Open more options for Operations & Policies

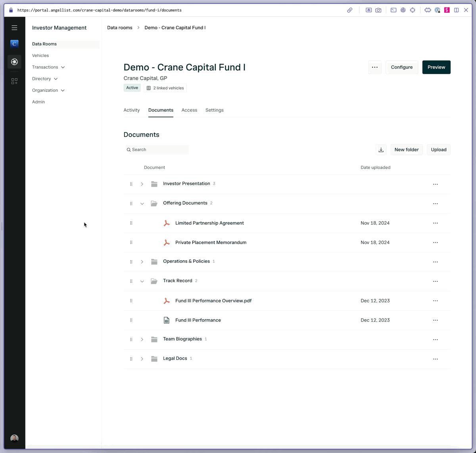[436, 262]
